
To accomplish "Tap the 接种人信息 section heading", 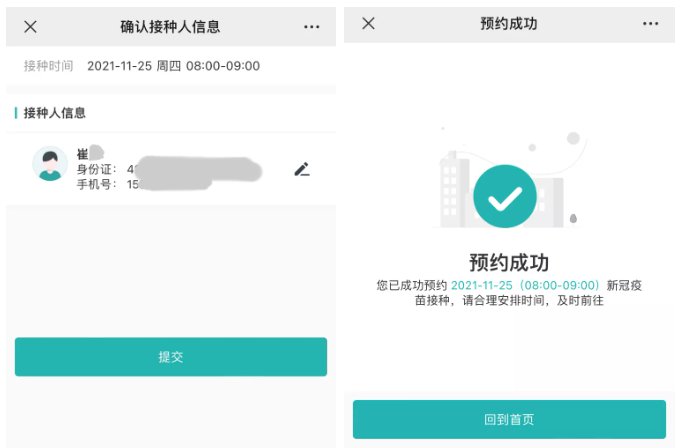I will pos(54,113).
